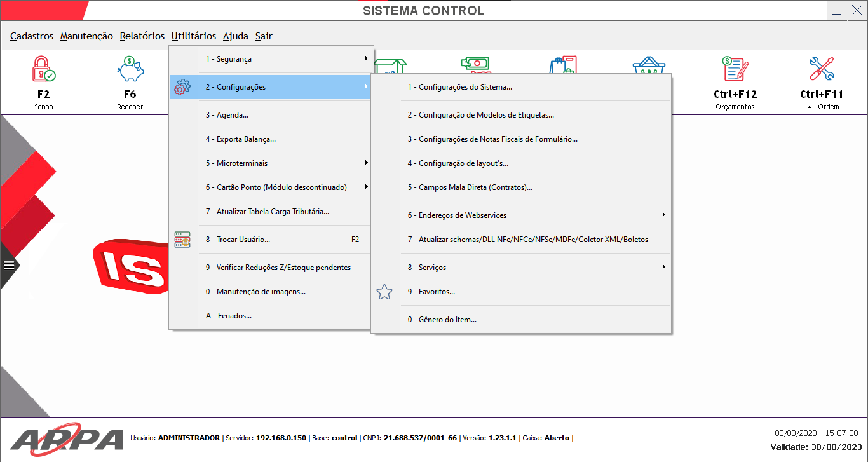868x462 pixels.
Task: Open the Feriados menu entry
Action: [228, 316]
